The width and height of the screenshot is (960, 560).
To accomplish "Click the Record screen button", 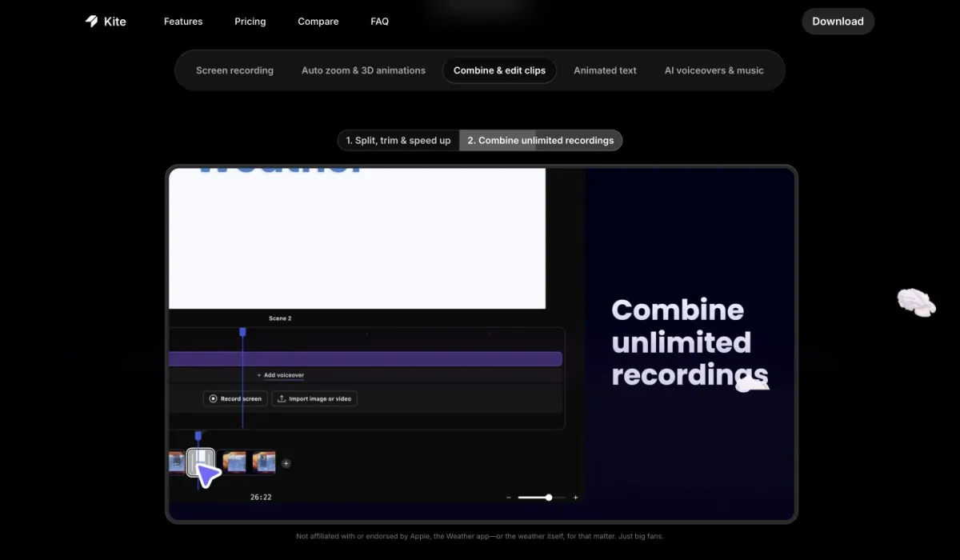I will (x=235, y=398).
